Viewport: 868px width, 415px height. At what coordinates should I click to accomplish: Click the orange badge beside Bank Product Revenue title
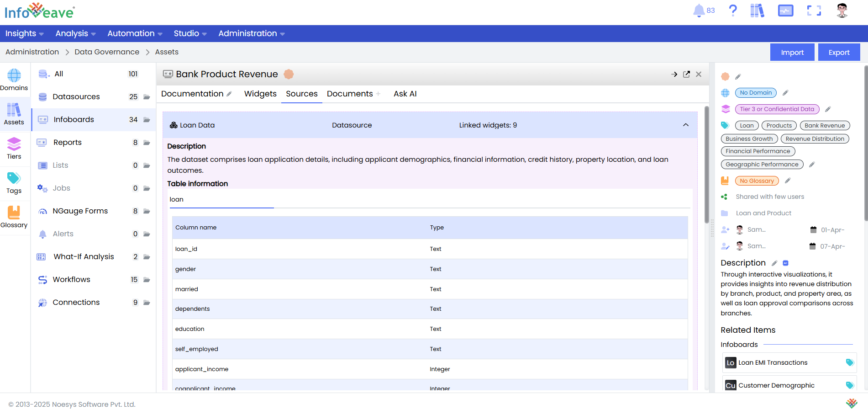289,74
